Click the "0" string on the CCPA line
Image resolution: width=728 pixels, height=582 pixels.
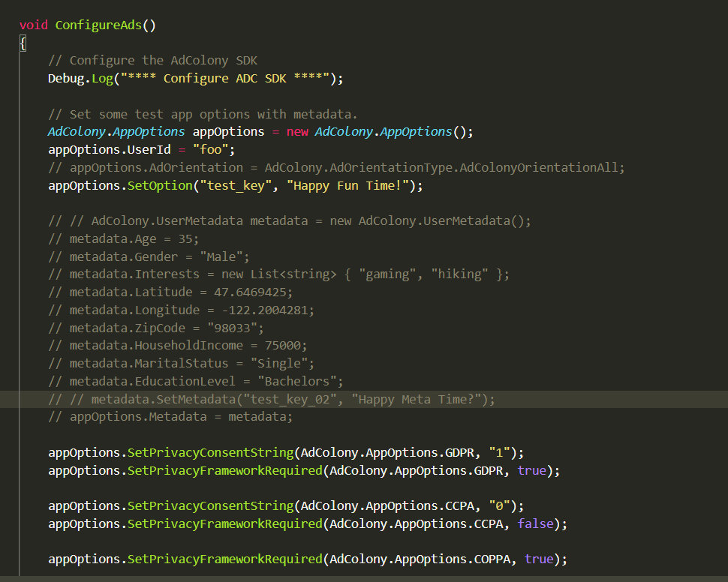coord(499,506)
